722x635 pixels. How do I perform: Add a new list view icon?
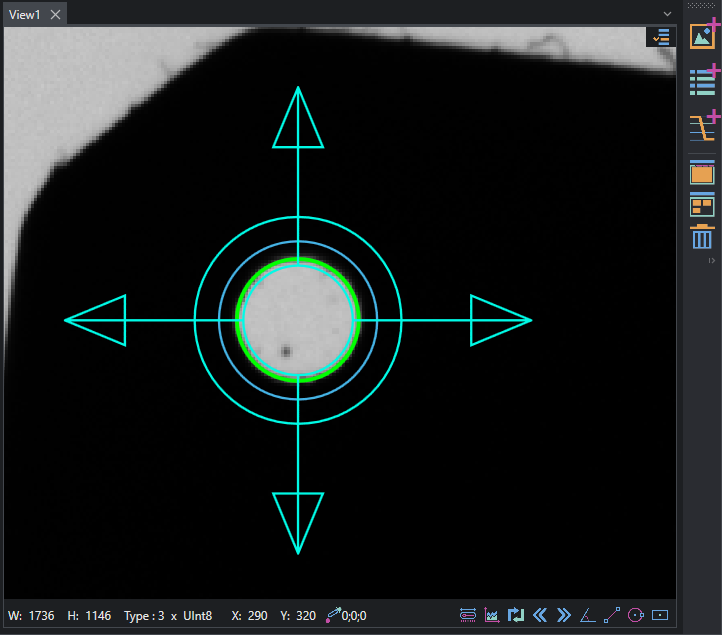704,81
